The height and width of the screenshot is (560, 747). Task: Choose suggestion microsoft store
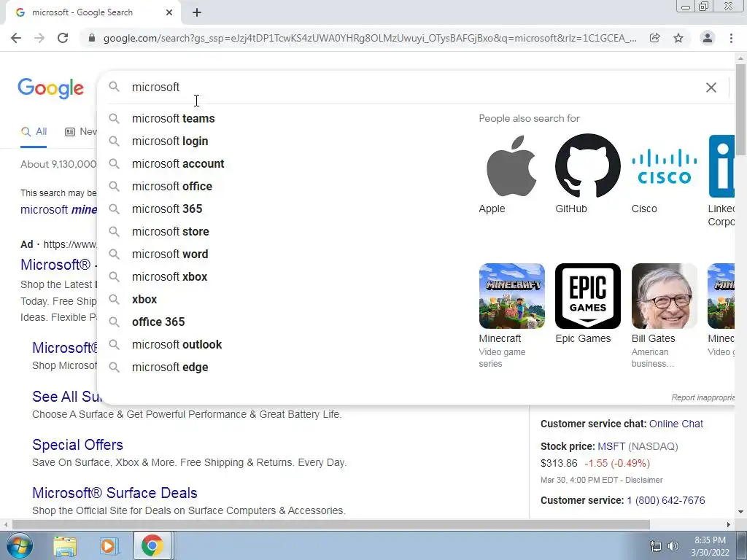[171, 231]
